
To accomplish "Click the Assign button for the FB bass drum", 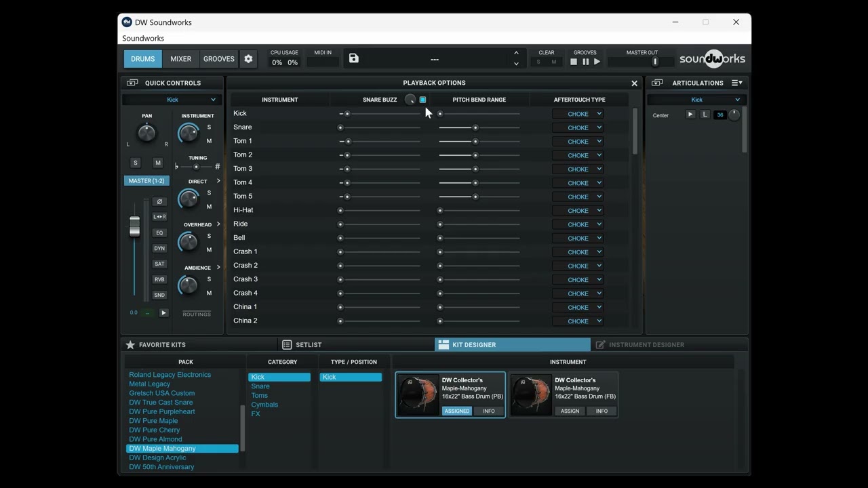I will coord(570,411).
